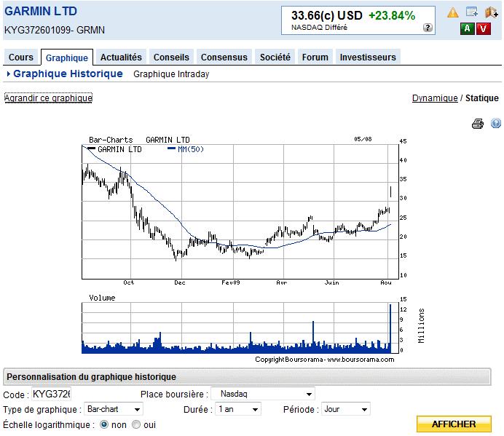The height and width of the screenshot is (436, 504).
Task: Click Agrandir ce graphique link
Action: tap(49, 98)
